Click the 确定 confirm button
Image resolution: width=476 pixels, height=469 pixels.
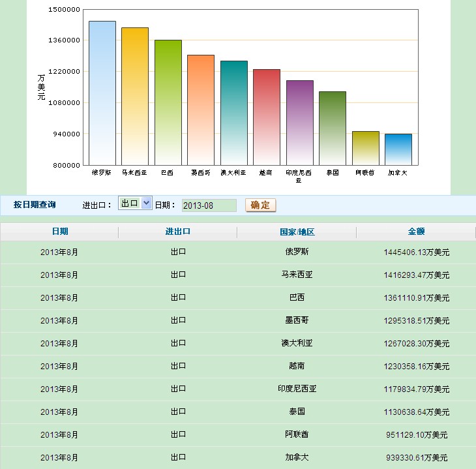(260, 205)
